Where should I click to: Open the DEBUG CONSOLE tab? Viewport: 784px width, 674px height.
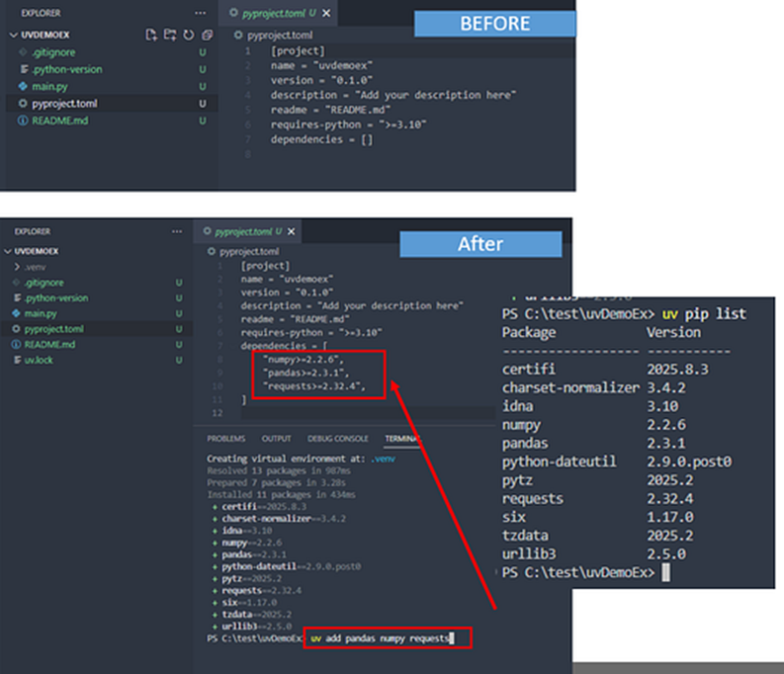[x=337, y=439]
